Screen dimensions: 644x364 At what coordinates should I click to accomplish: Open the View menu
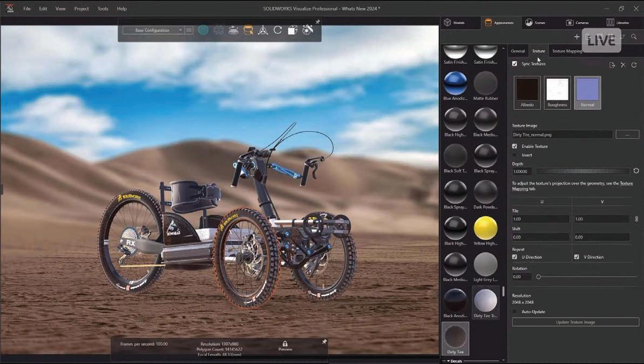(x=60, y=9)
